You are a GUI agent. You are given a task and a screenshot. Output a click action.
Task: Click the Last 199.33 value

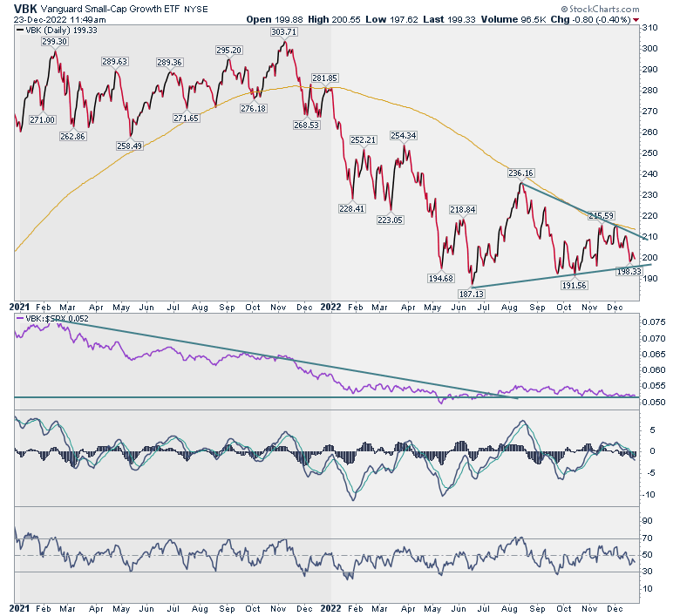point(449,19)
